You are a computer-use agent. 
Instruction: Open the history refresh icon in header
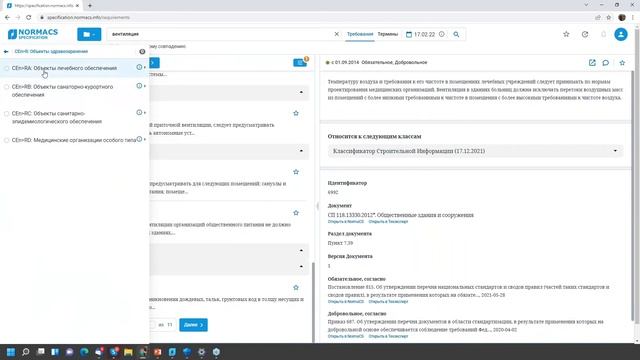pos(585,34)
